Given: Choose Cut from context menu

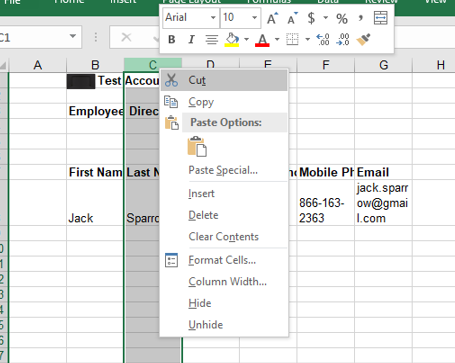Looking at the screenshot, I should pyautogui.click(x=224, y=80).
